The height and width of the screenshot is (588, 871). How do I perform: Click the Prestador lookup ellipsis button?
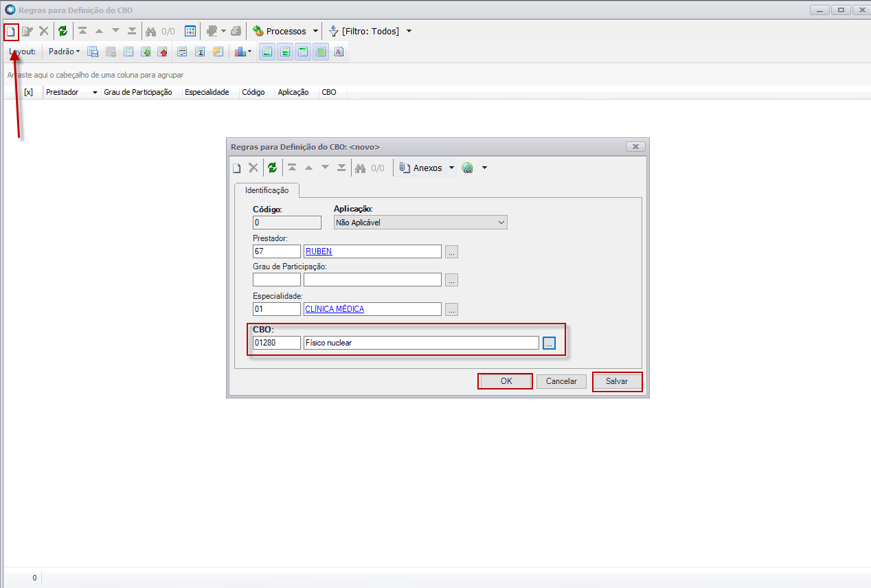coord(451,251)
